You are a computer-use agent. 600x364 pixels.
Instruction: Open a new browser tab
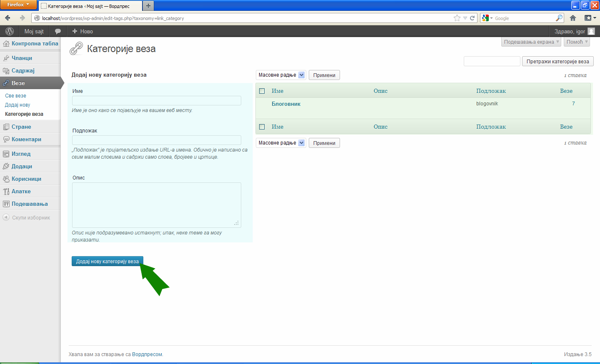click(x=148, y=6)
